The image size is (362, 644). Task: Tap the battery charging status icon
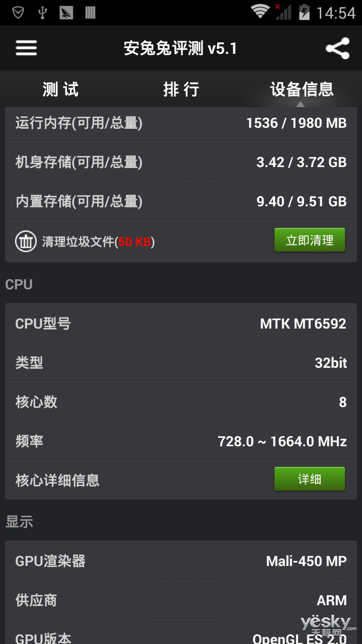pyautogui.click(x=304, y=12)
